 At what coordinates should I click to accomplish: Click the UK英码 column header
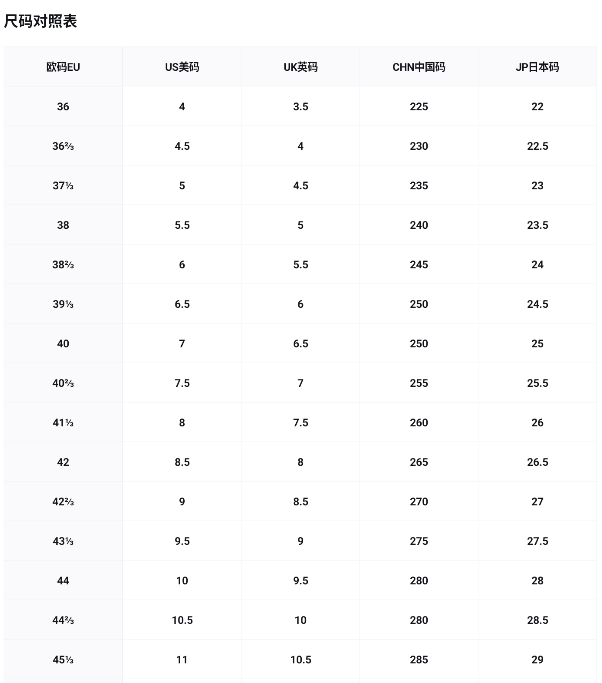tap(300, 67)
